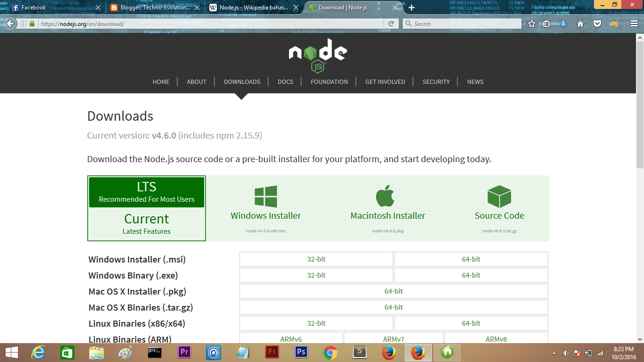
Task: Download Windows Binary (.exe) 32-bit
Action: [316, 275]
